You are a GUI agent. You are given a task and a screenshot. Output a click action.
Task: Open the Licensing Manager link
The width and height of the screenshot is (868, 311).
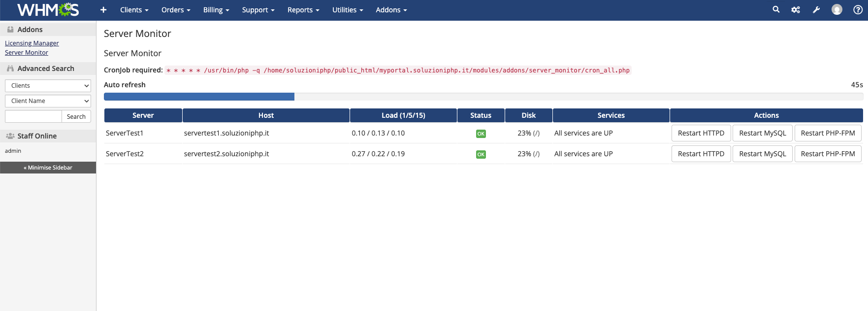point(32,43)
